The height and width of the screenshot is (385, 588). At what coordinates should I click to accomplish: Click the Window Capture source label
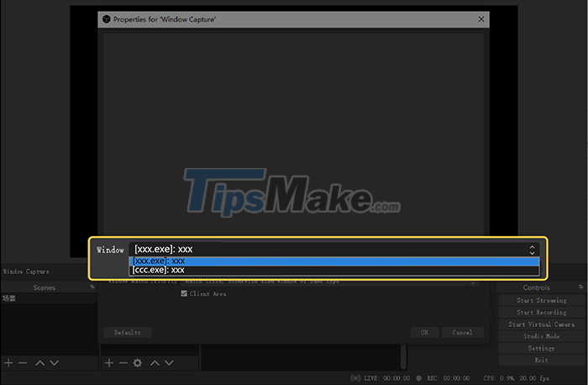pyautogui.click(x=26, y=272)
